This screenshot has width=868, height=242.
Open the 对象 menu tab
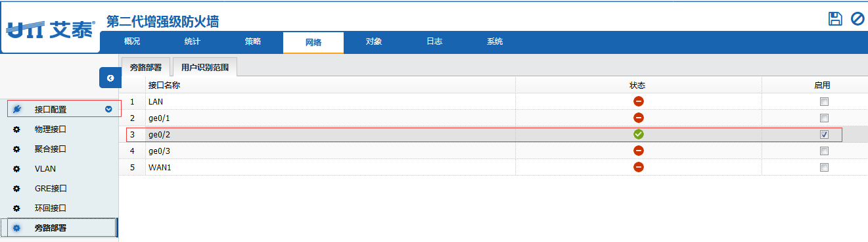tap(374, 41)
